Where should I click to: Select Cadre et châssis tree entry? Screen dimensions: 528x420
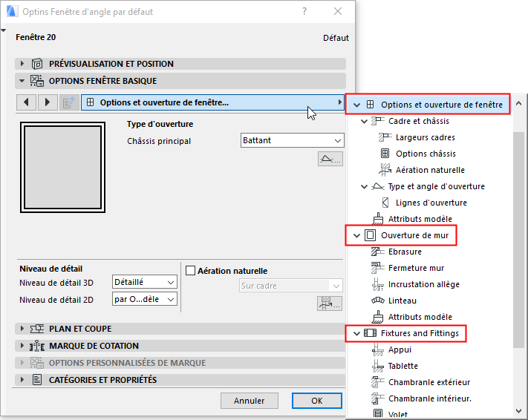click(x=419, y=121)
